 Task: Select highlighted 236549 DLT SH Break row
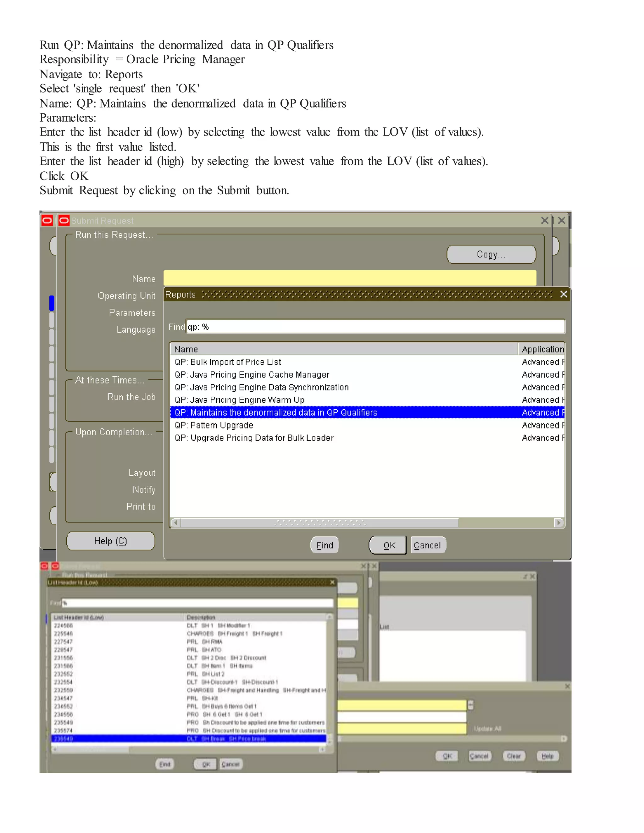tap(189, 738)
